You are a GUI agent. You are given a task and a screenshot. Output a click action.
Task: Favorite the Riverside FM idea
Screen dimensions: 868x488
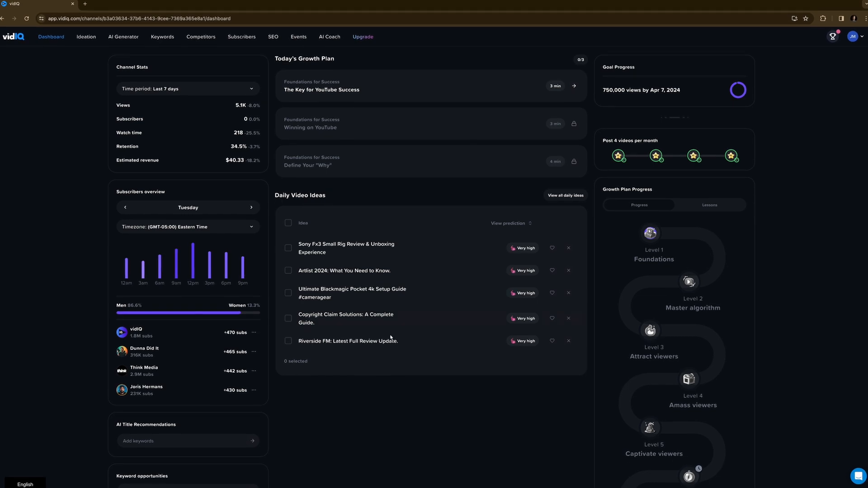[552, 341]
